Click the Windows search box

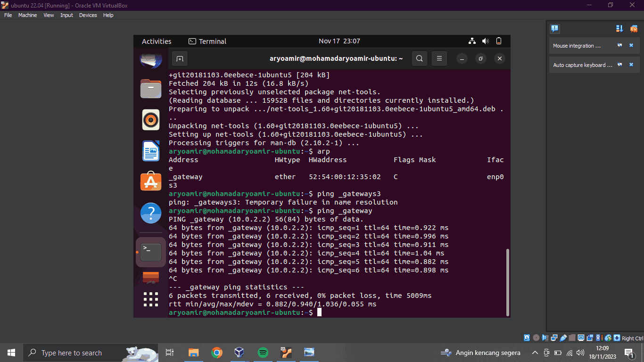tap(91, 353)
